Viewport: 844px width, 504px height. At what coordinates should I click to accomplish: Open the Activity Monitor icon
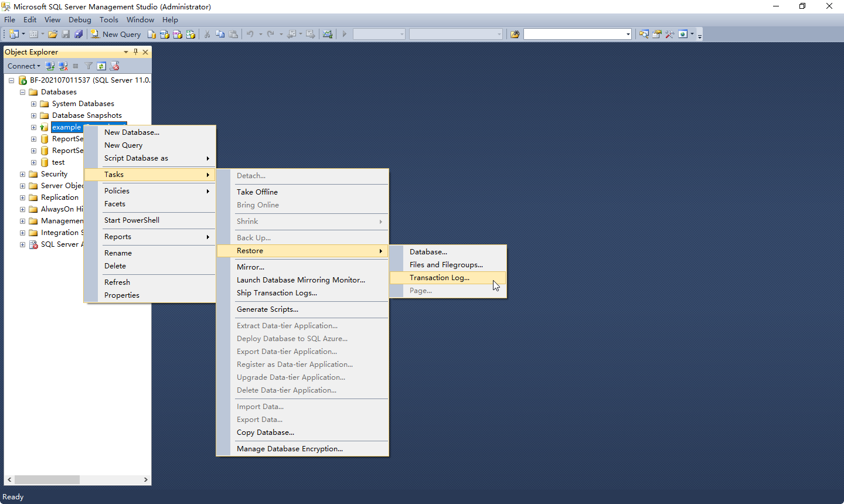pyautogui.click(x=328, y=35)
